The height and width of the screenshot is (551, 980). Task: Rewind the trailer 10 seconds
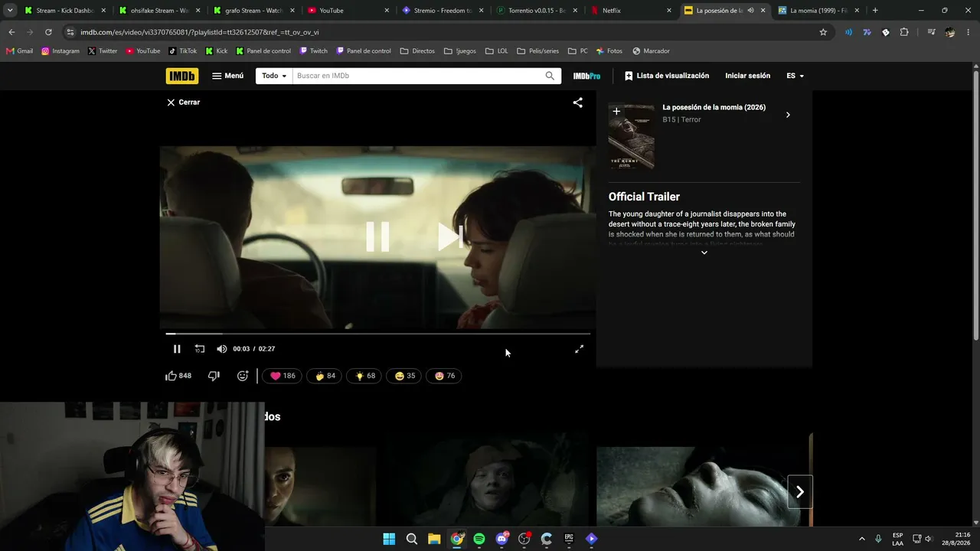200,349
